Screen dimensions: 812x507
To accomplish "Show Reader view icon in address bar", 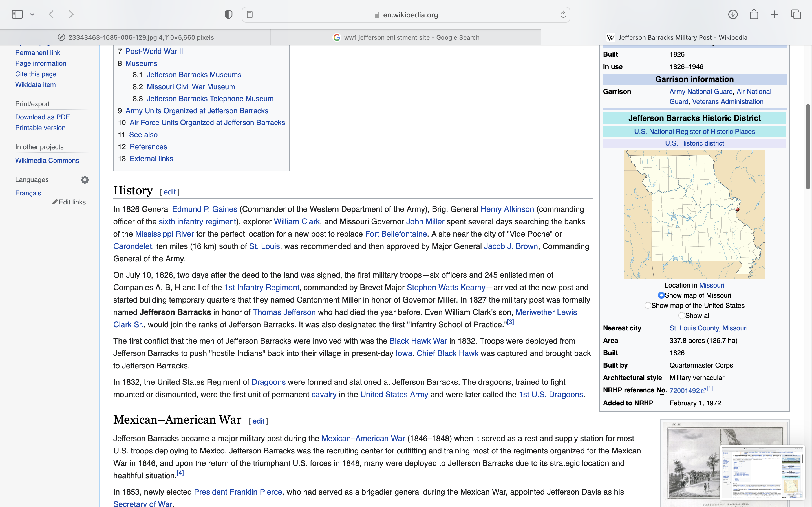I will [250, 14].
